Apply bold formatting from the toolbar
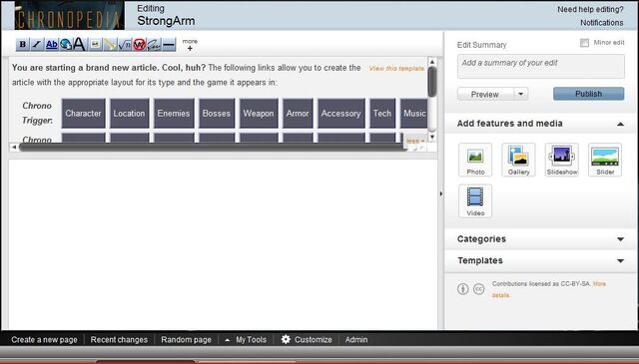Image resolution: width=639 pixels, height=364 pixels. 22,45
